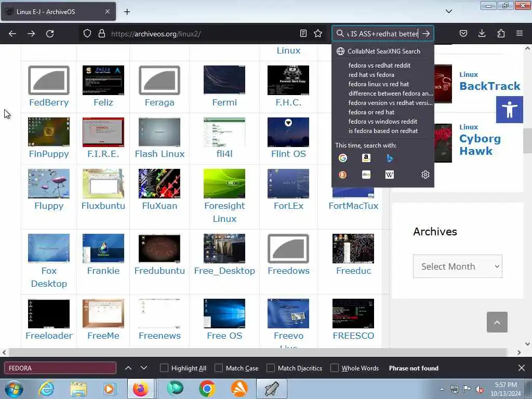Bookmark this page with star
532x399 pixels.
(x=318, y=34)
